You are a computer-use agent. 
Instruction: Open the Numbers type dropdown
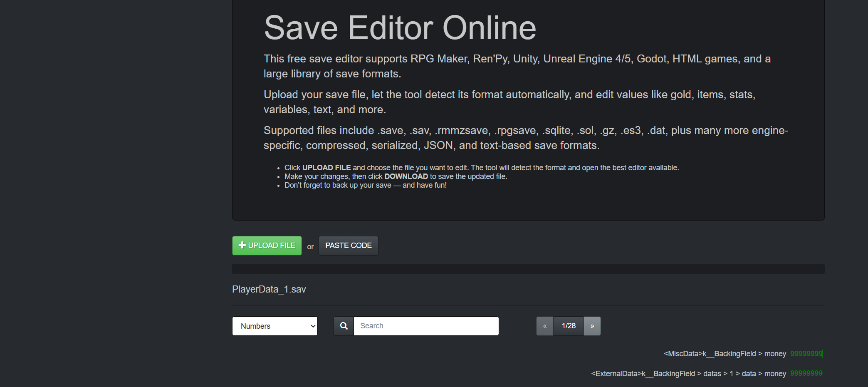(275, 326)
